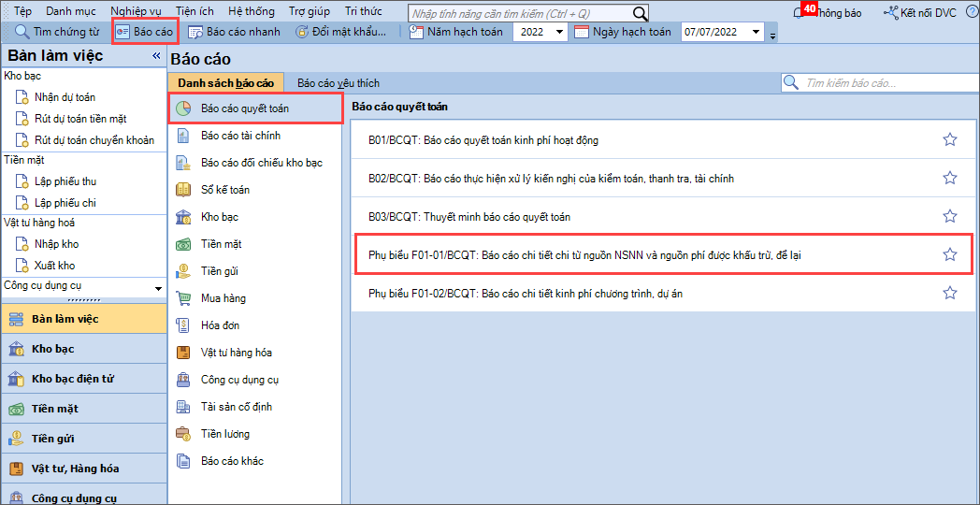Open the Hệ thống menu

click(252, 12)
